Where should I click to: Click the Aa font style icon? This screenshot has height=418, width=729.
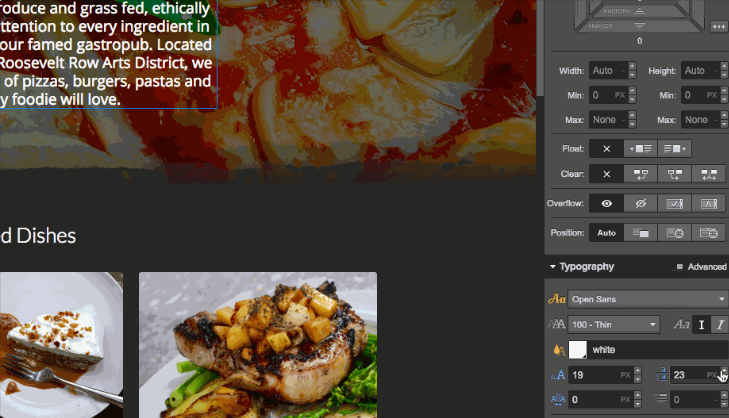click(x=681, y=325)
